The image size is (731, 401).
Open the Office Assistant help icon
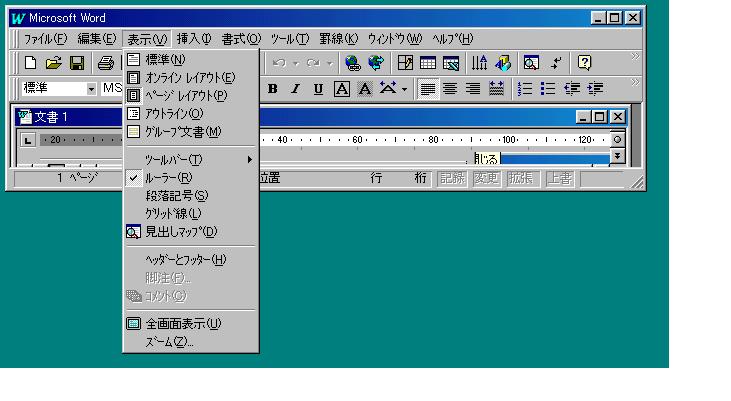point(584,62)
